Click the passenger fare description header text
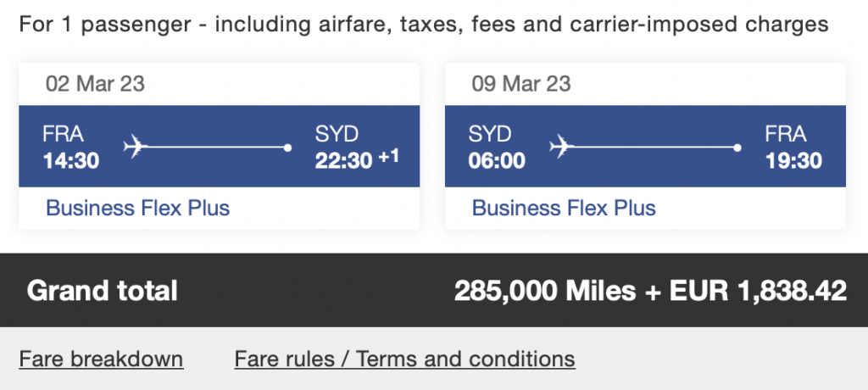The height and width of the screenshot is (390, 868). 423,24
